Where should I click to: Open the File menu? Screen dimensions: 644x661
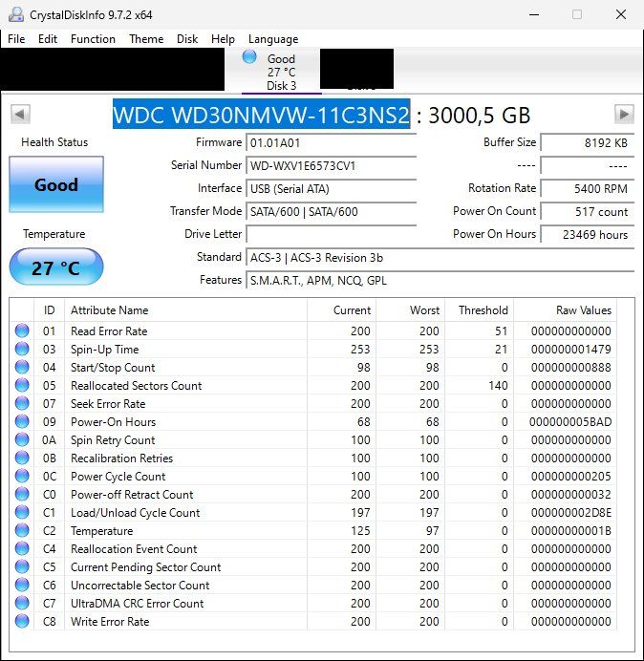pyautogui.click(x=16, y=39)
